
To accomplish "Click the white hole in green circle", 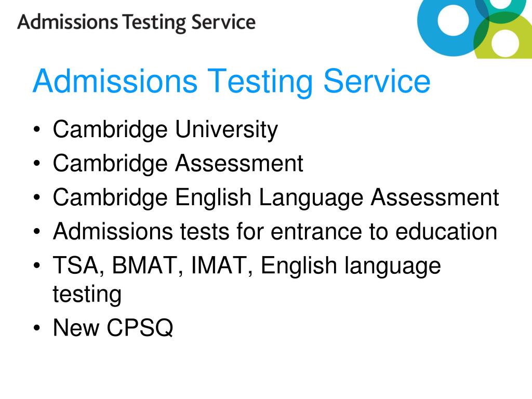I will [x=505, y=43].
